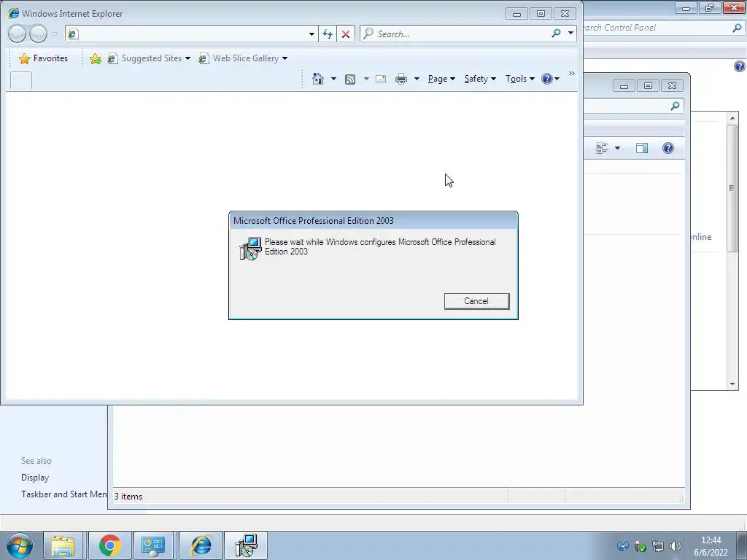This screenshot has height=560, width=747.
Task: Click the green shield security tray icon
Action: 640,546
